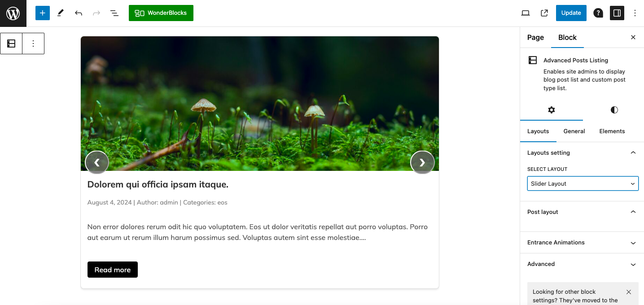The height and width of the screenshot is (305, 644).
Task: Click the Advanced Posts Listing block icon in sidebar
Action: point(533,60)
